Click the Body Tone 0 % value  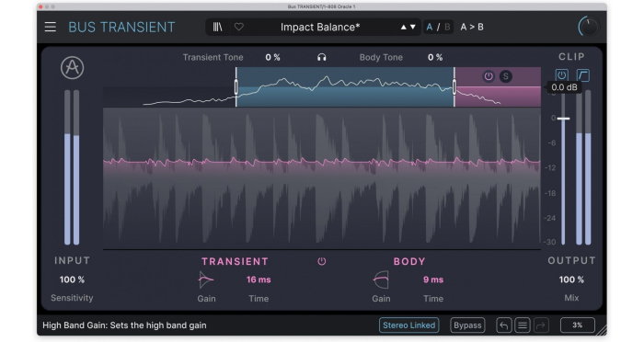click(435, 58)
